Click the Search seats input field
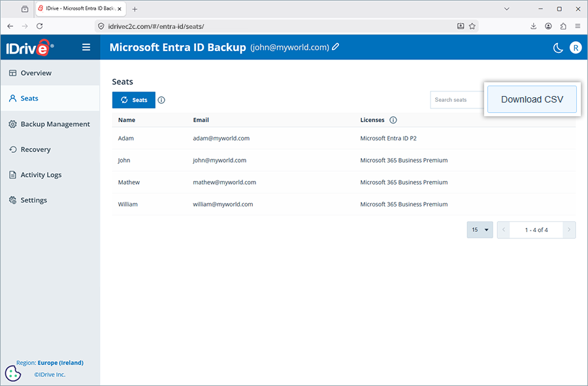 pos(457,100)
